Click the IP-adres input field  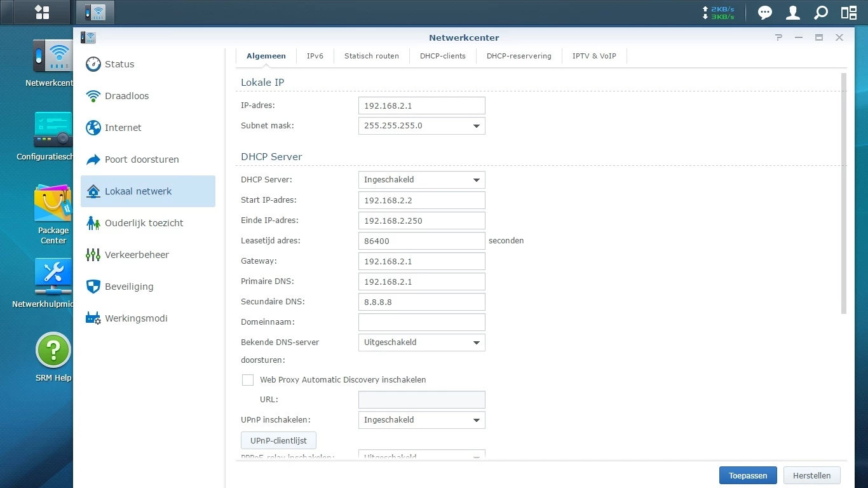[422, 105]
